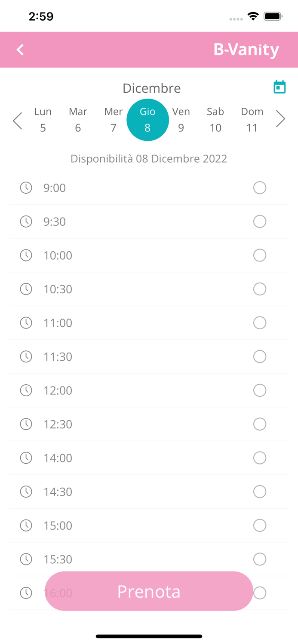
Task: Click the clock icon beside 9:00
Action: pos(26,188)
